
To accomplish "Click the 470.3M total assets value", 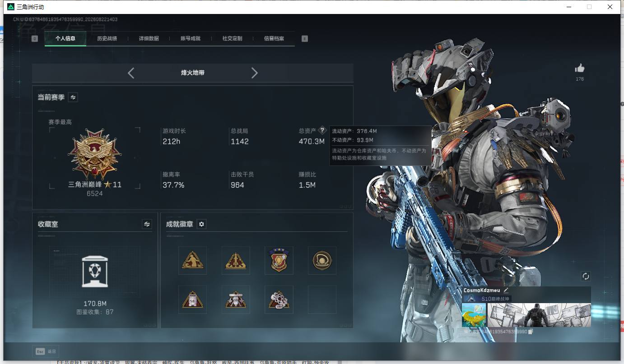I will [312, 142].
